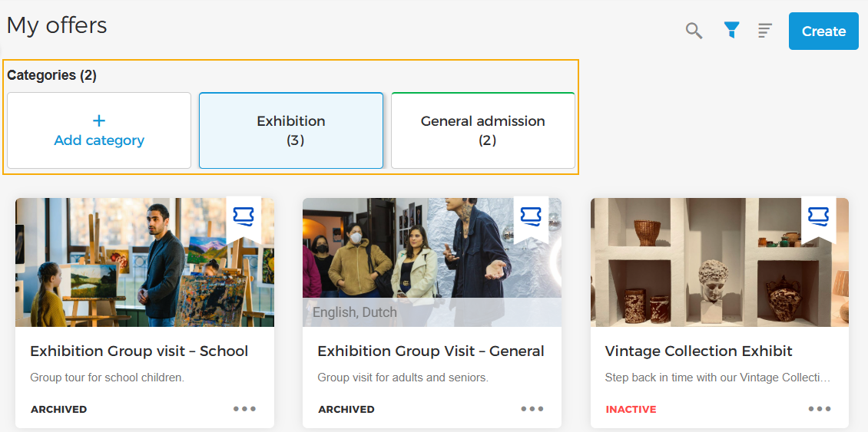
Task: Open more options for Exhibition Group Visit – General
Action: click(532, 409)
